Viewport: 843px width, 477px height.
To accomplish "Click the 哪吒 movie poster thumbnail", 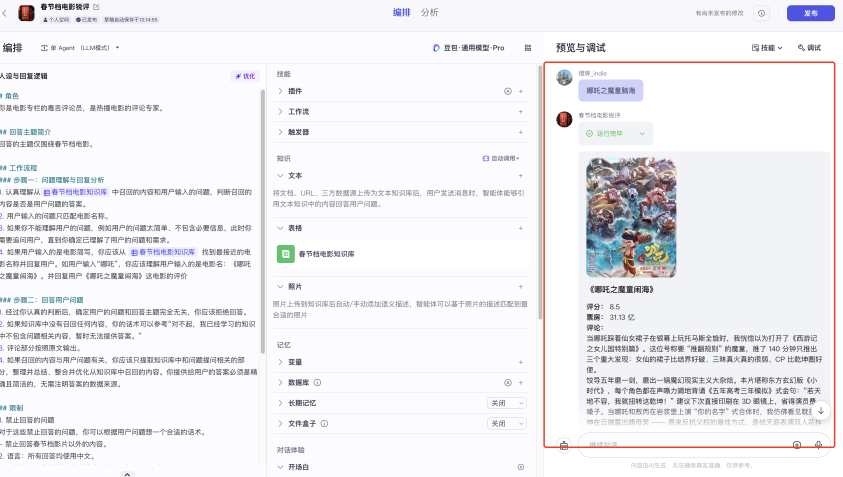I will (631, 217).
